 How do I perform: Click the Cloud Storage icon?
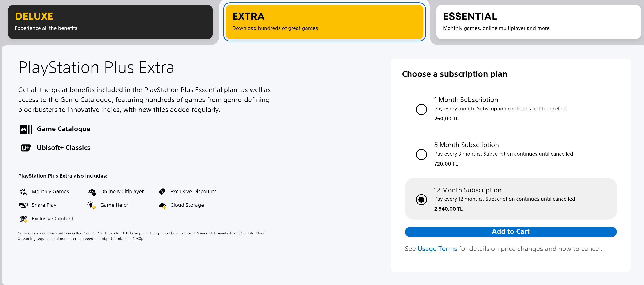pyautogui.click(x=162, y=206)
